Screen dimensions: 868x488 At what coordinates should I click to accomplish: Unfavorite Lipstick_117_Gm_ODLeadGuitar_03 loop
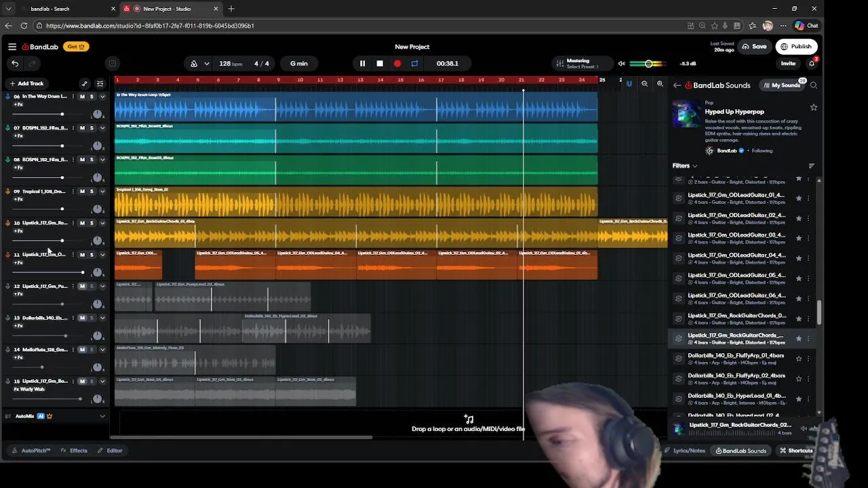tap(799, 239)
